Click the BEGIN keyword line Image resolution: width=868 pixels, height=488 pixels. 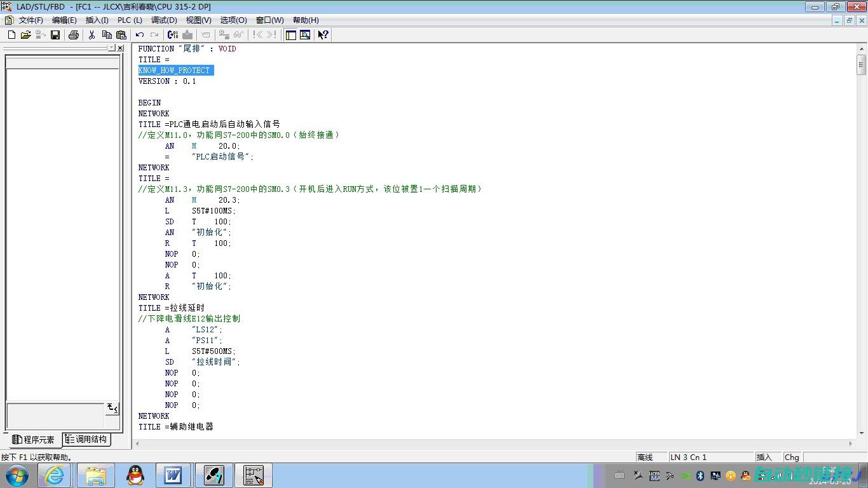pos(149,103)
